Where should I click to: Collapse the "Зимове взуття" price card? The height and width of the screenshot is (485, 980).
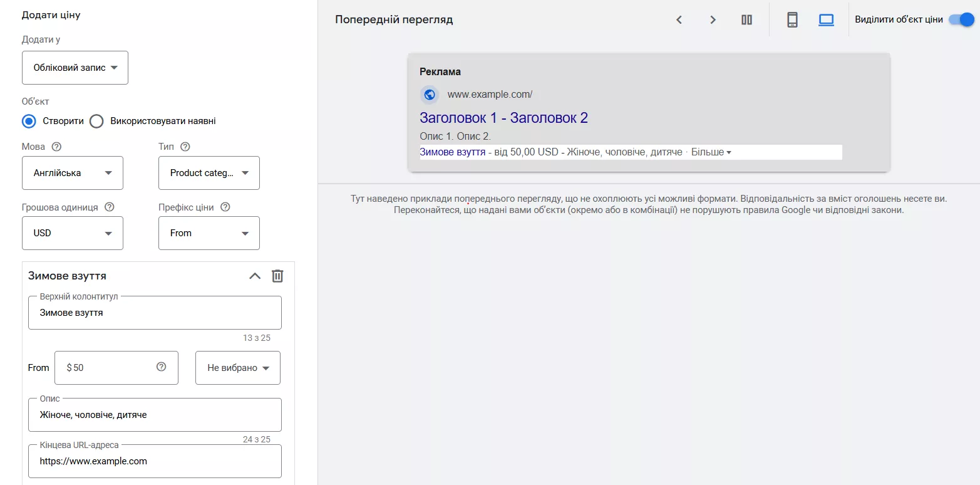(x=254, y=276)
